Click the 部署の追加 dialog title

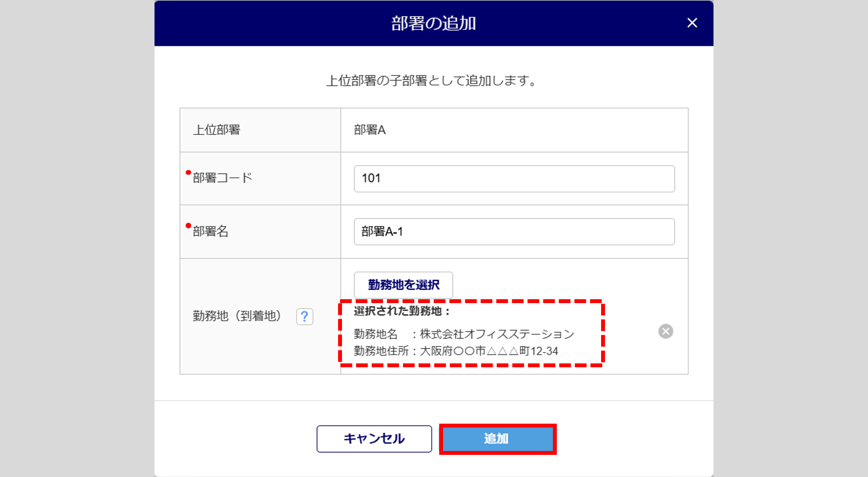tap(434, 23)
